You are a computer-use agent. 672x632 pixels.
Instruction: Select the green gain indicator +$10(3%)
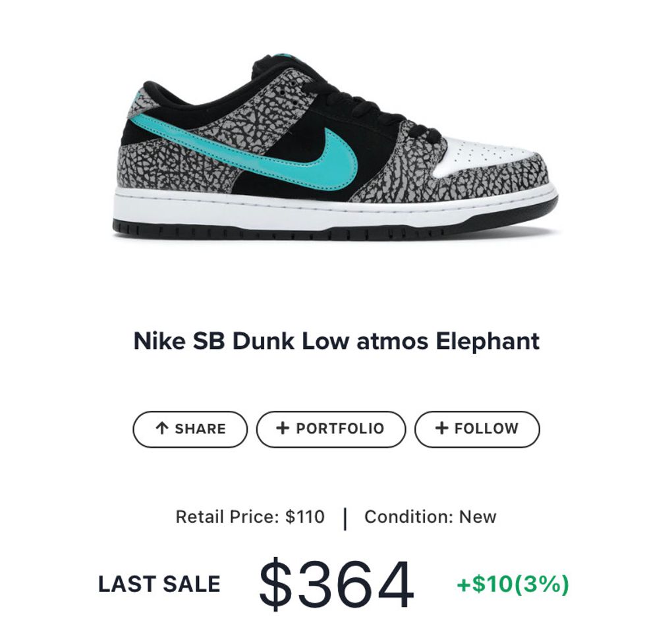pyautogui.click(x=513, y=583)
